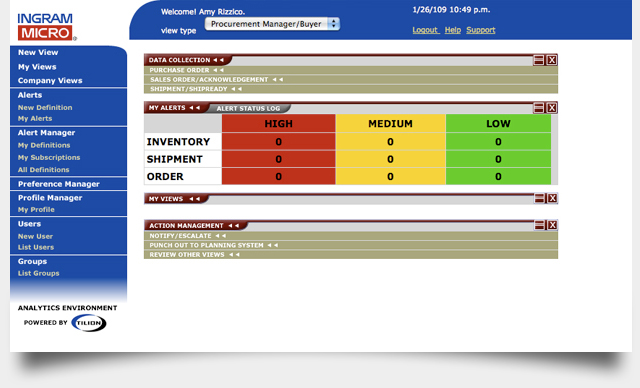
Task: Click the Logout link
Action: pos(426,30)
